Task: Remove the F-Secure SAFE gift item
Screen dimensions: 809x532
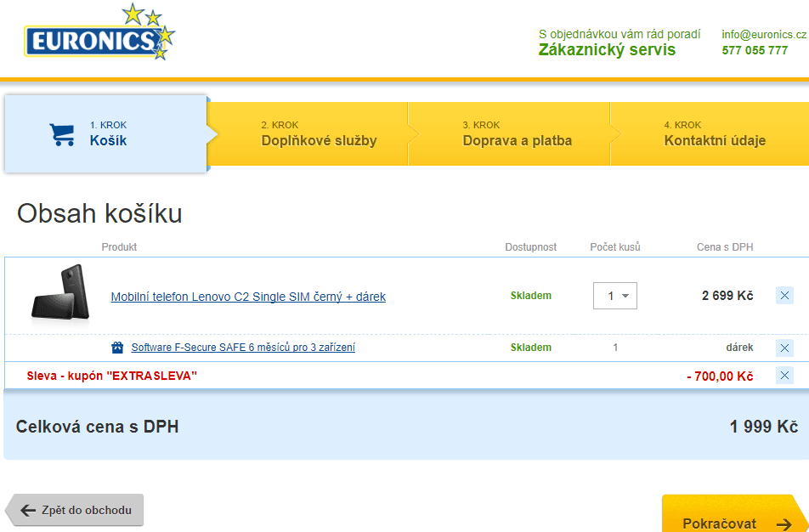Action: click(x=784, y=348)
